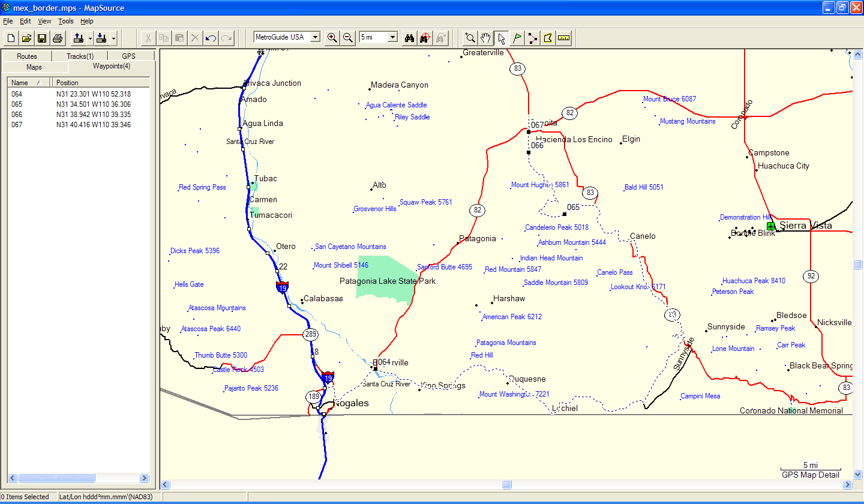Click the Undo arrow in the toolbar

click(x=211, y=38)
